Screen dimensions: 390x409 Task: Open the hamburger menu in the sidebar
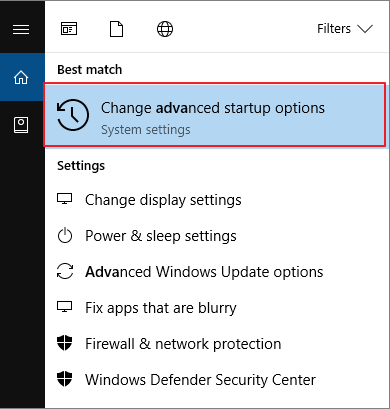click(21, 29)
